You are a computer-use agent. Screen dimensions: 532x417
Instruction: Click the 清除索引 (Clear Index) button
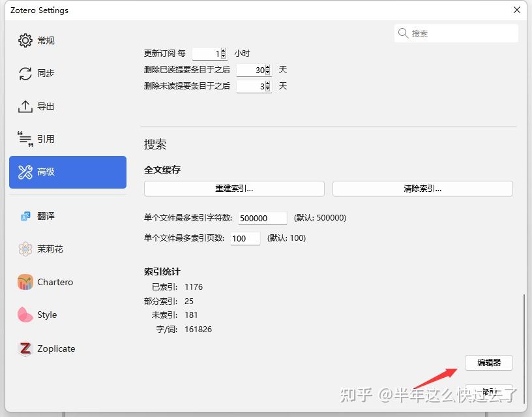click(x=421, y=189)
